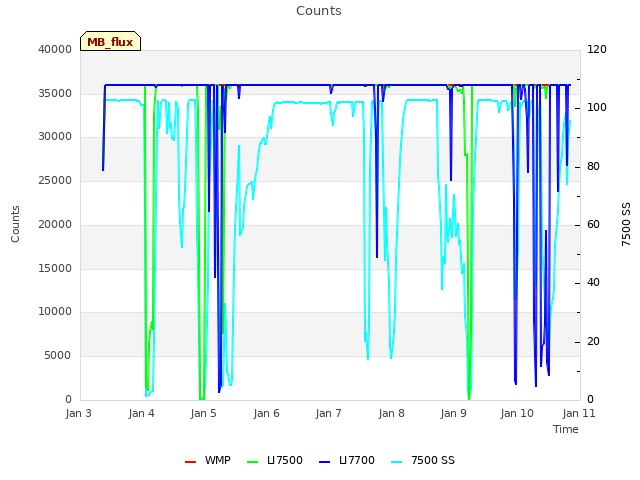The width and height of the screenshot is (640, 480).
Task: Click the 80 right axis value
Action: pos(593,167)
